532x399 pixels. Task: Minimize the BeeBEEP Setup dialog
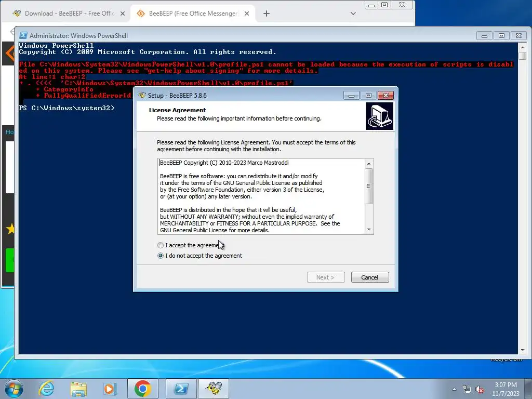pos(351,96)
